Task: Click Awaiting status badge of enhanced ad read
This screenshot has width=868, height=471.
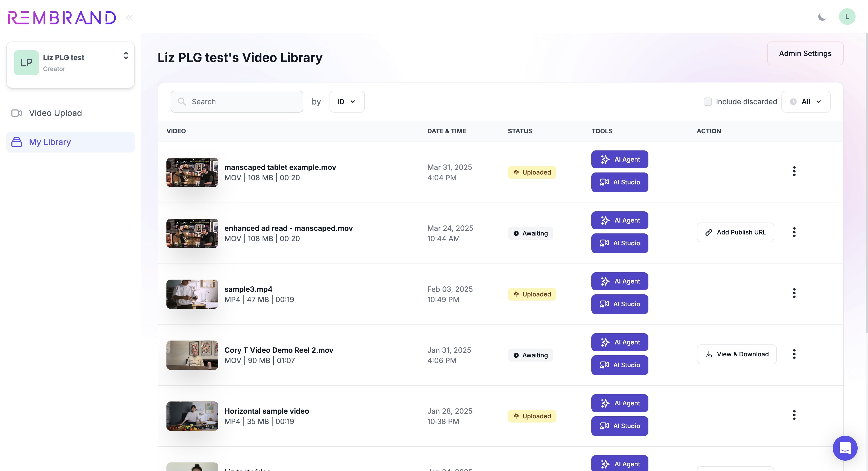Action: pos(530,233)
